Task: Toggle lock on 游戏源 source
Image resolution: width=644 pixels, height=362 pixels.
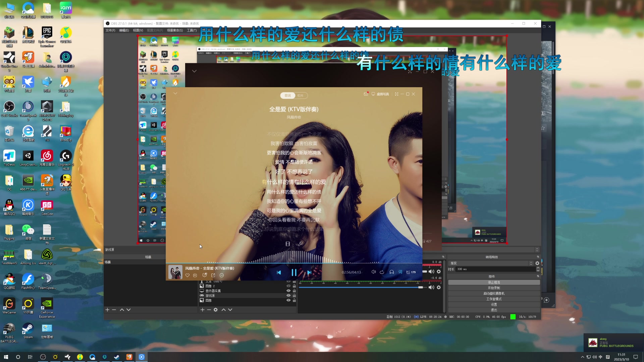Action: (x=294, y=295)
